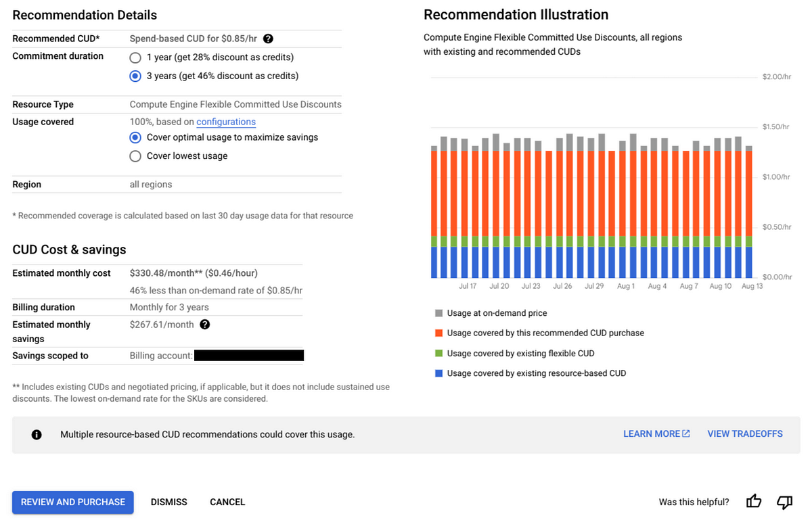Select the 3 years commitment duration option
Viewport: 812px width, 520px height.
coord(135,76)
